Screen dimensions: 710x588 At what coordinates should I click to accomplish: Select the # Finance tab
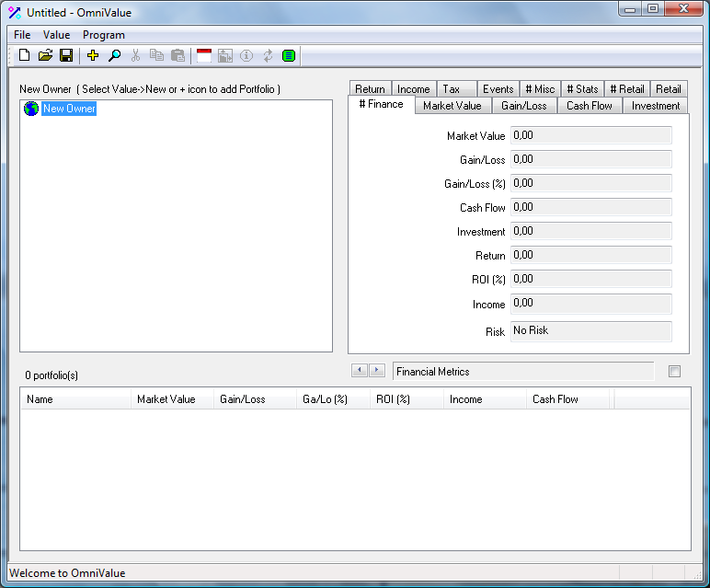[382, 104]
